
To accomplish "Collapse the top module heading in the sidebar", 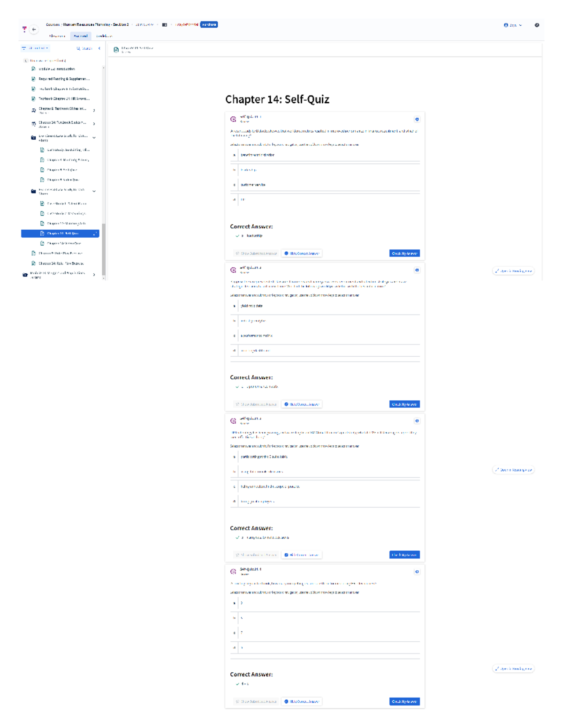I will pyautogui.click(x=26, y=61).
